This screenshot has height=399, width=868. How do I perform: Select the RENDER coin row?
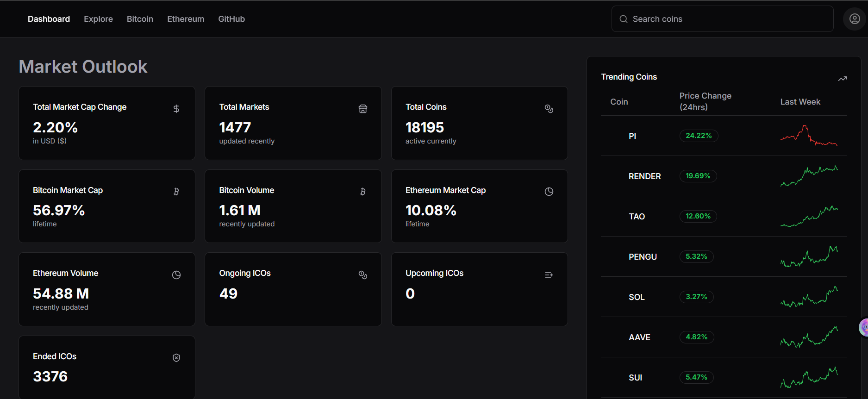point(644,176)
